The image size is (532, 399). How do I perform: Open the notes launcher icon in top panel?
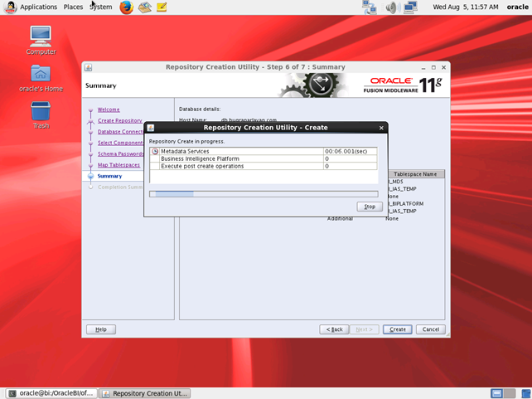(x=162, y=7)
